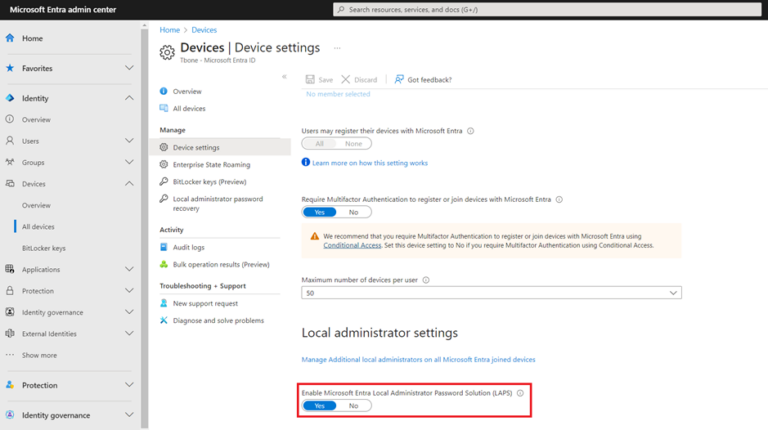The width and height of the screenshot is (768, 430).
Task: Click Devices breadcrumb link
Action: click(x=204, y=30)
